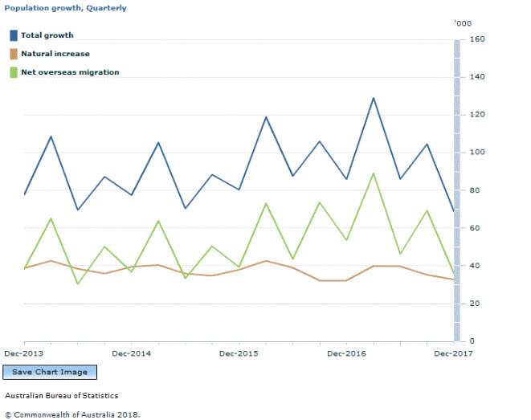Screen dimensions: 531x420
Task: Click the 0 value on the y-axis
Action: pos(472,341)
